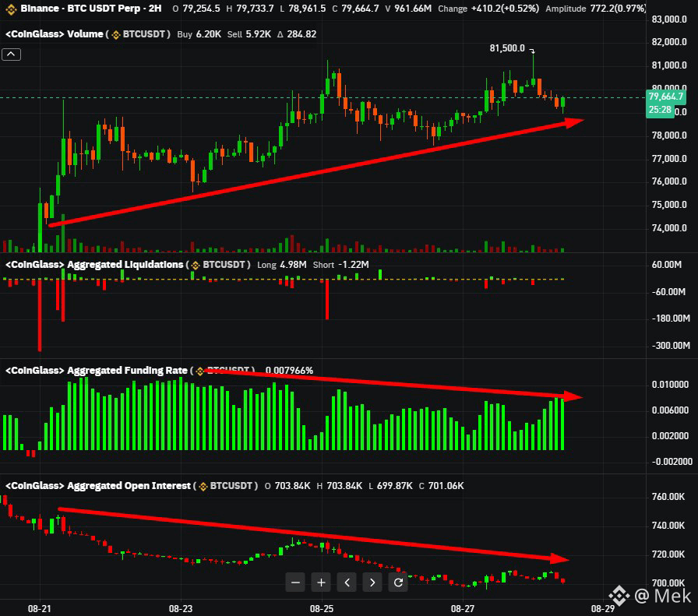698x616 pixels.
Task: Click the 83,000.0 price axis label
Action: 669,19
